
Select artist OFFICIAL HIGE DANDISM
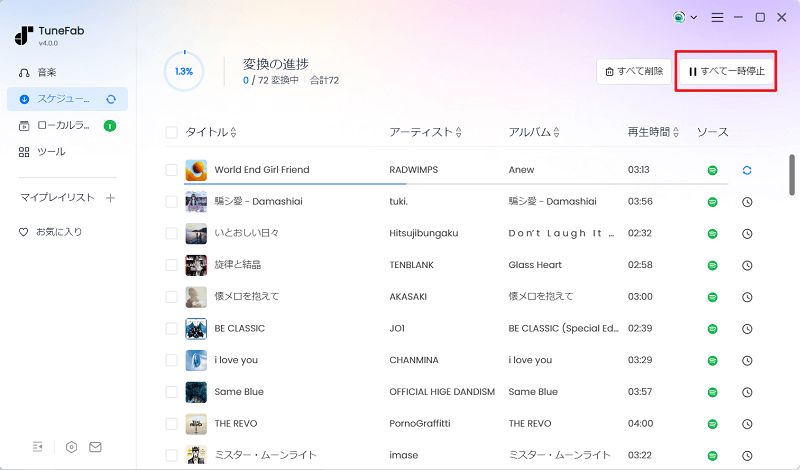442,392
